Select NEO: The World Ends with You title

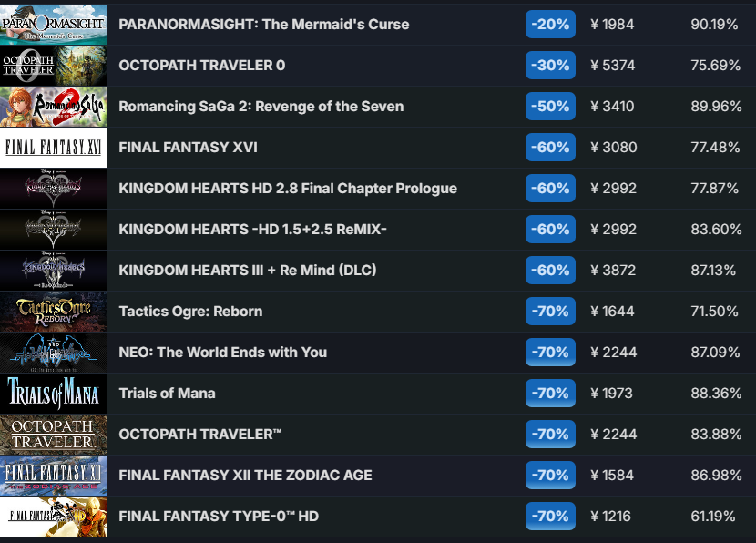coord(222,353)
